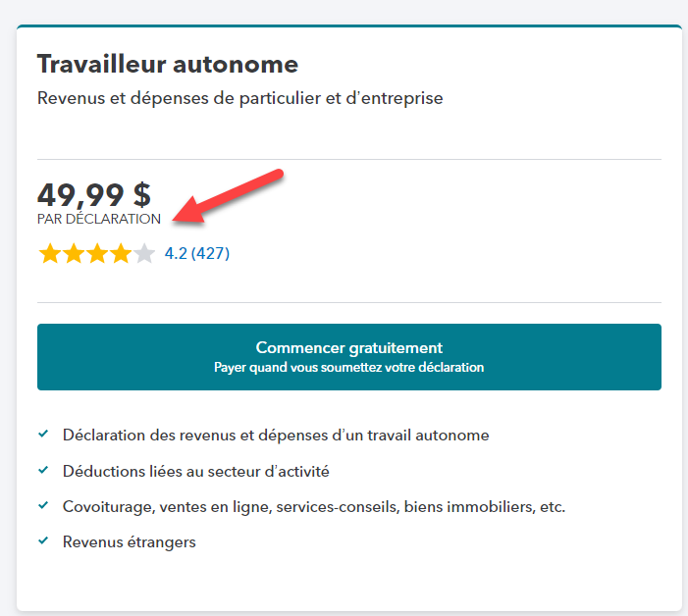
Task: Click the "Commencer gratuitement" button
Action: 348,357
